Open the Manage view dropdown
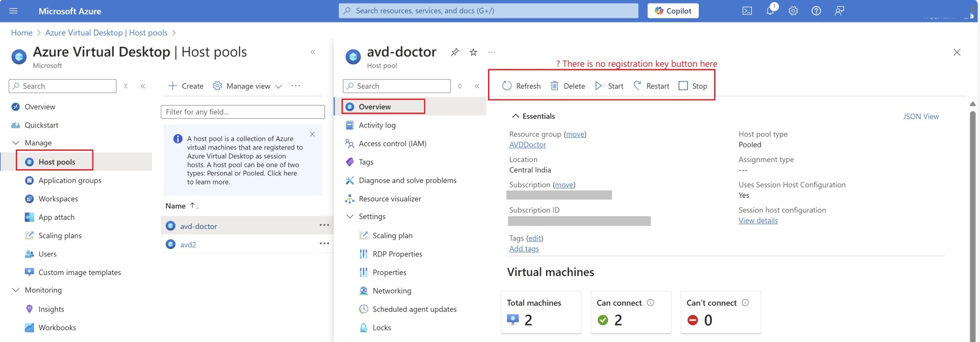 click(248, 86)
